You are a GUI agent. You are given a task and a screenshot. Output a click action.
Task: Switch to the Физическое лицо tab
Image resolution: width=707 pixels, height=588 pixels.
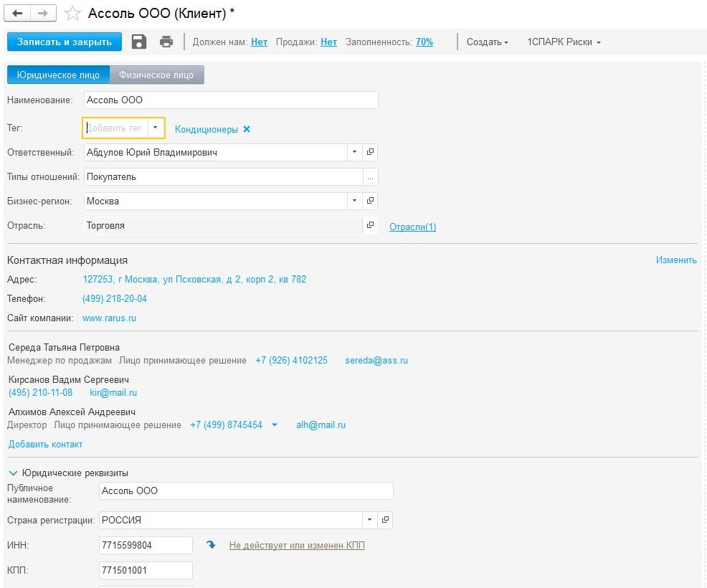click(156, 75)
